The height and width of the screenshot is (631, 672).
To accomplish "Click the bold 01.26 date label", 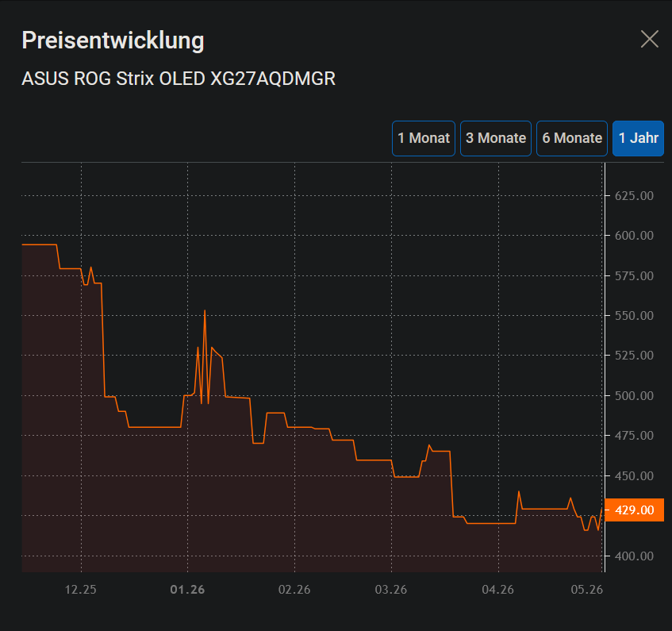I will tap(187, 590).
